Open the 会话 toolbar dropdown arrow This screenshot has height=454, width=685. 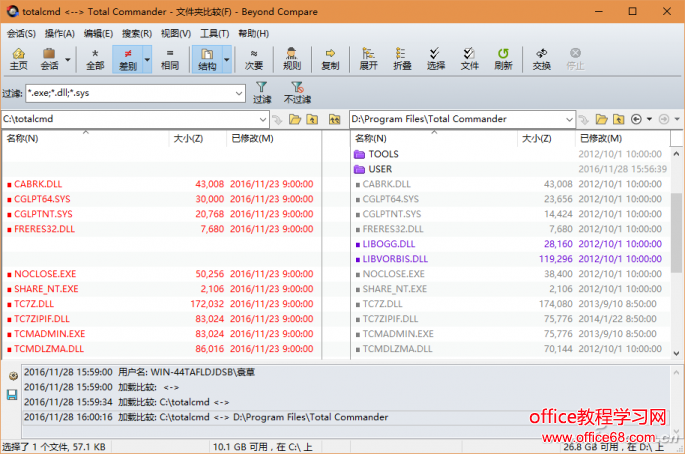[68, 59]
